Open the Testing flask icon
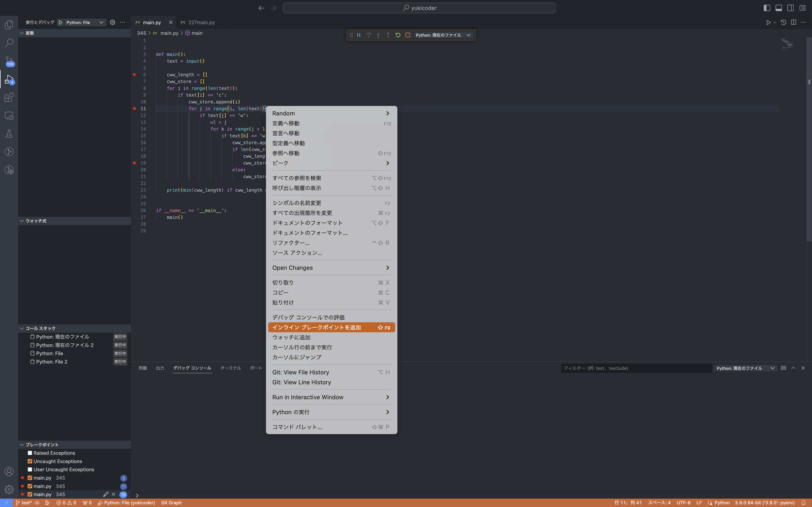 9,134
